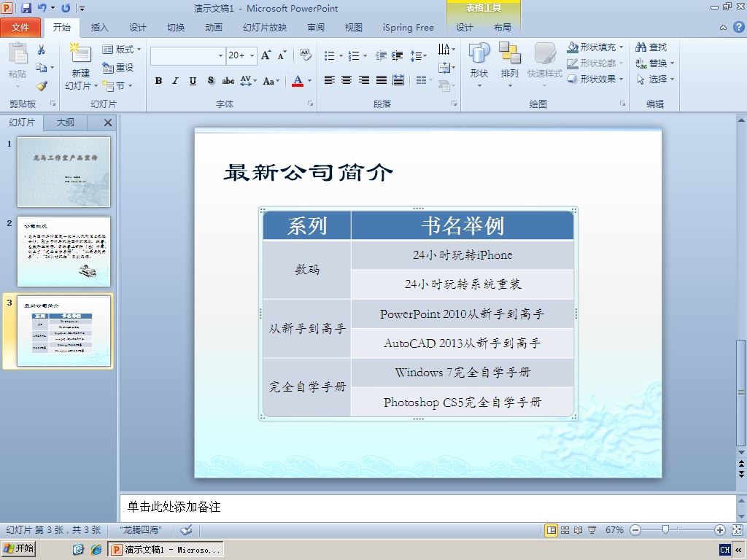Screen dimensions: 747x560
Task: Decrease font size with the smaller A icon
Action: [x=282, y=55]
